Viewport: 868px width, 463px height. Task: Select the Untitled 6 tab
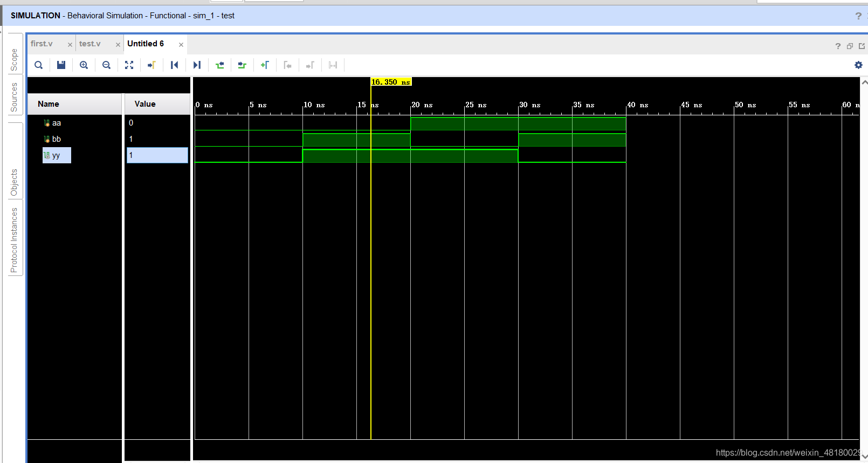pyautogui.click(x=146, y=44)
